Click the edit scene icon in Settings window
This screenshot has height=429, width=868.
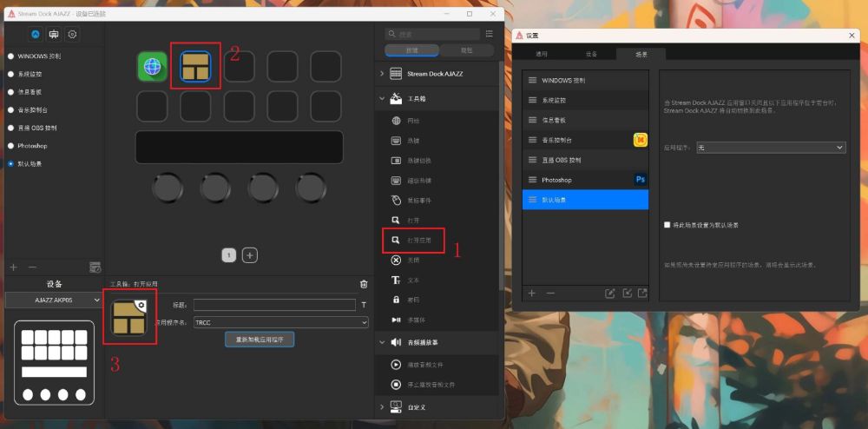pyautogui.click(x=610, y=294)
